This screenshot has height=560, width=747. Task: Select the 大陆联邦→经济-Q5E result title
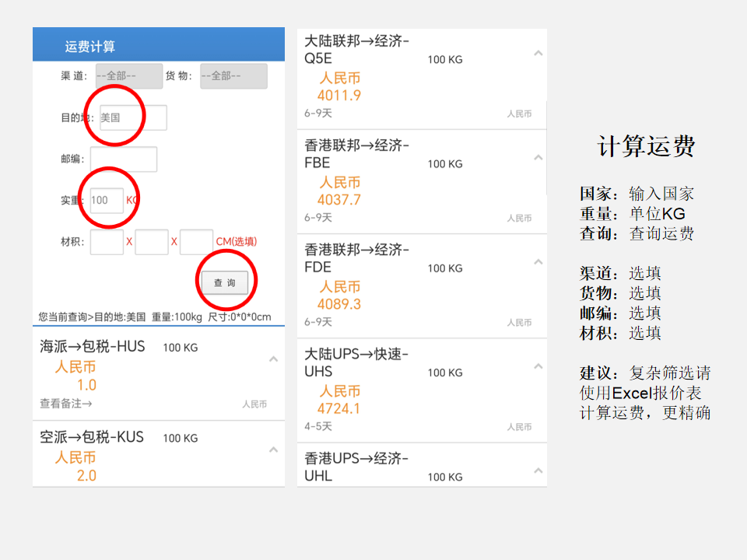click(x=356, y=50)
